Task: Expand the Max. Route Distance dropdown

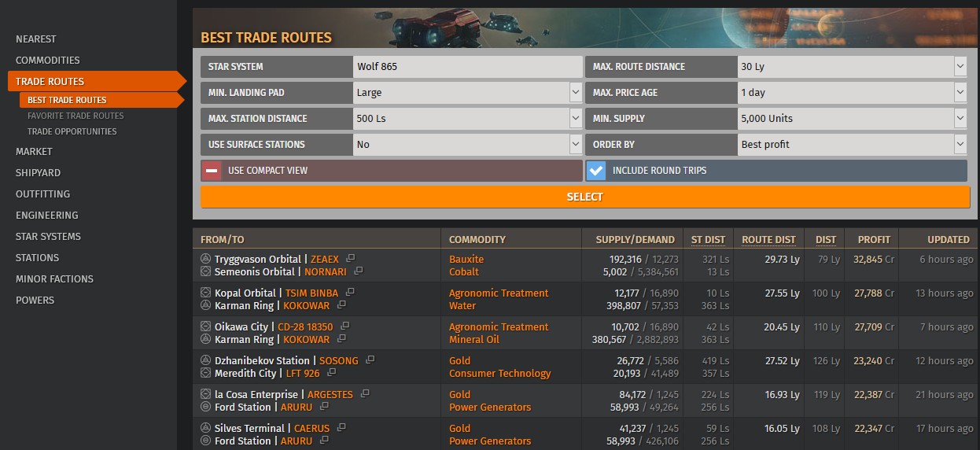Action: [x=852, y=67]
